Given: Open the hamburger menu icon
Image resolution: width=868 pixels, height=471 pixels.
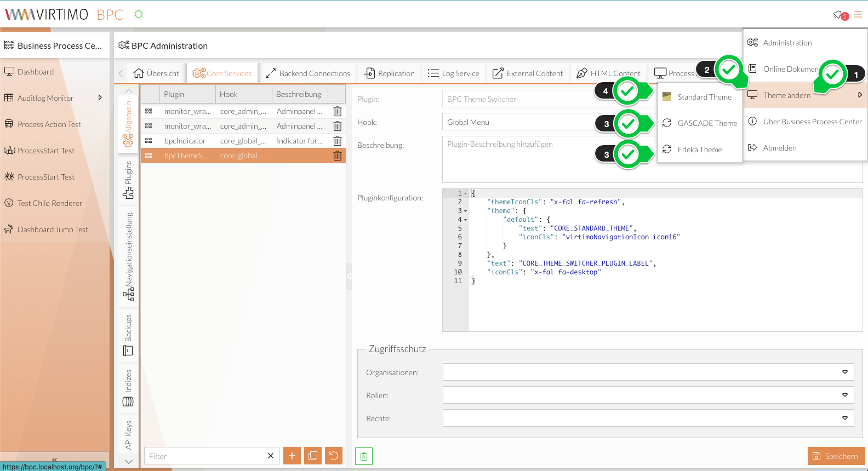Looking at the screenshot, I should [858, 15].
